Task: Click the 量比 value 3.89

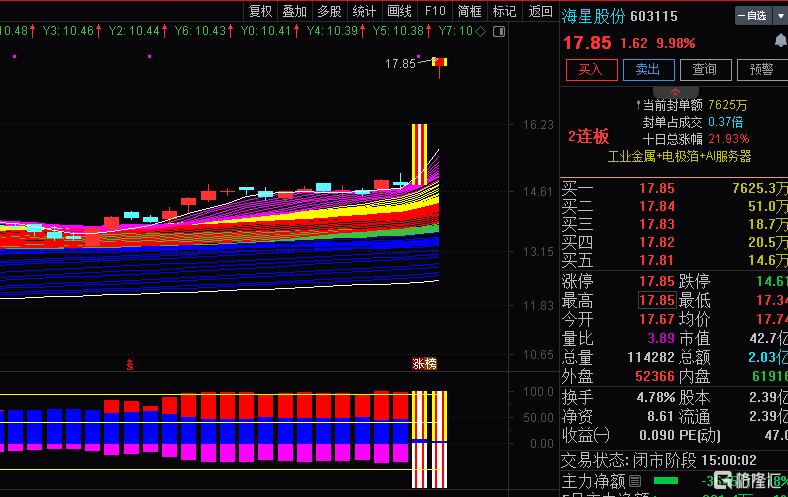Action: click(661, 338)
